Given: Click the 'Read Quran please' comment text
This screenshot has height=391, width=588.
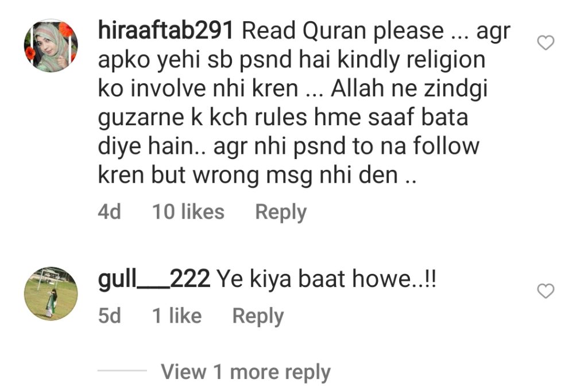Looking at the screenshot, I should 343,31.
